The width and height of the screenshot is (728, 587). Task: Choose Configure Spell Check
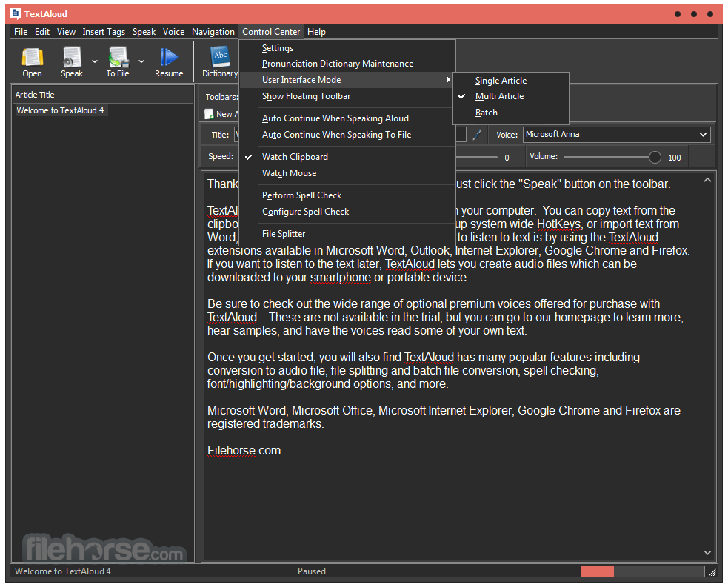tap(347, 212)
